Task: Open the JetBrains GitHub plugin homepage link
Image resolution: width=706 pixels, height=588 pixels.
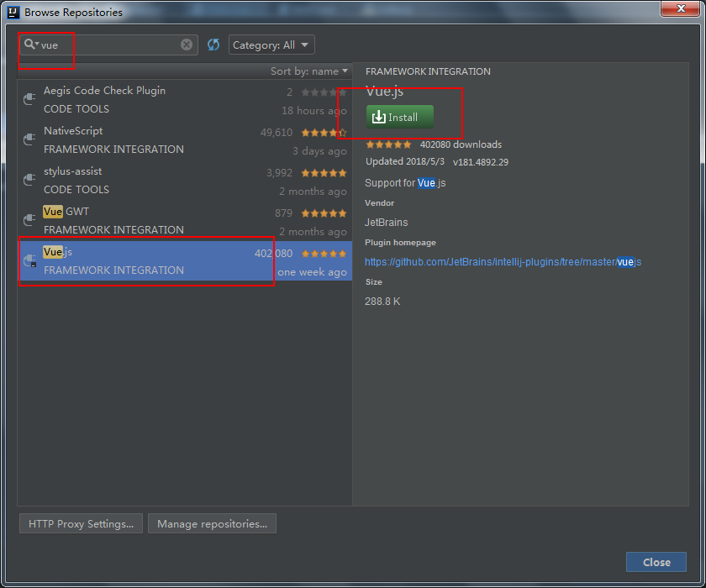Action: click(503, 262)
